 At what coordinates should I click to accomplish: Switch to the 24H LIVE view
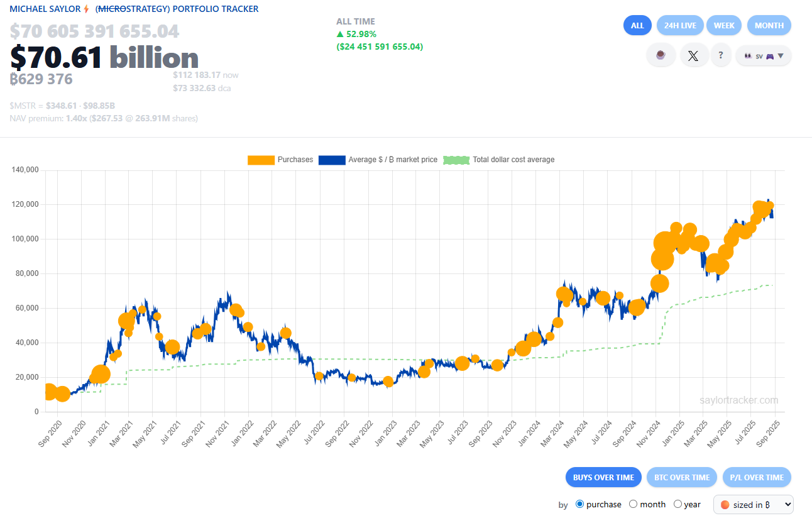click(680, 26)
